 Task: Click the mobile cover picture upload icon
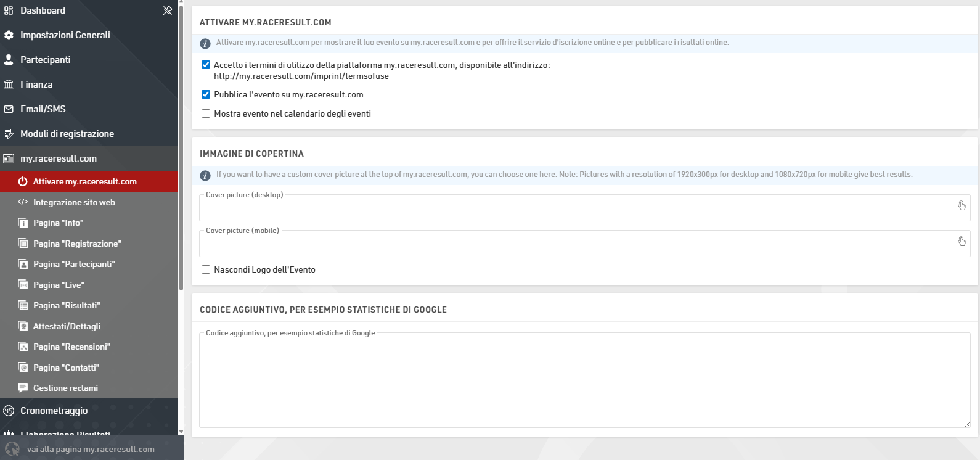(x=962, y=242)
